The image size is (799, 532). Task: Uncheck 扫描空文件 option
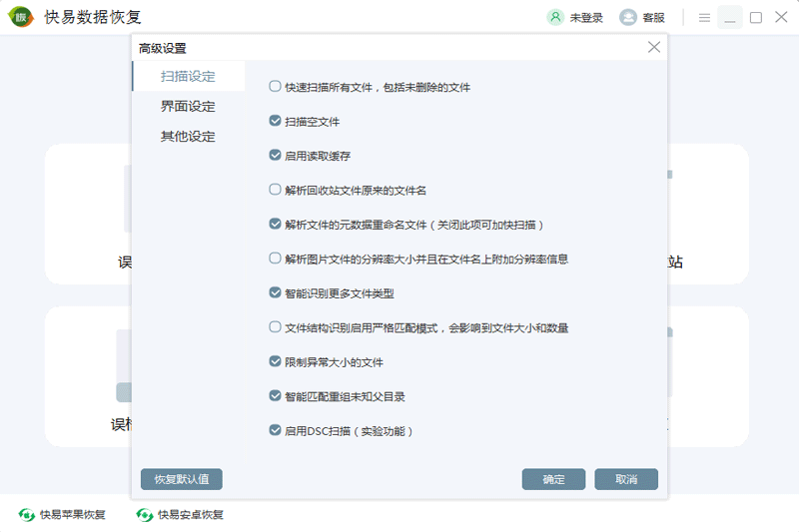click(x=276, y=121)
